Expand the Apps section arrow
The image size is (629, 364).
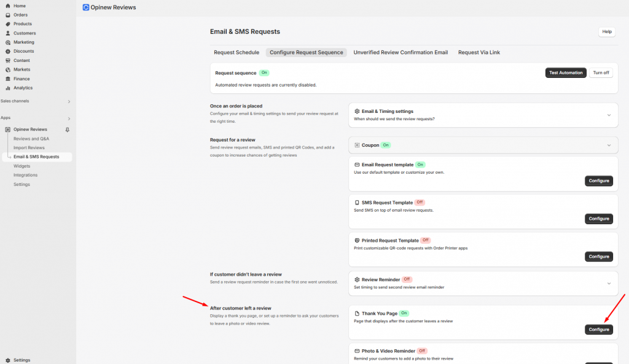[x=69, y=118]
